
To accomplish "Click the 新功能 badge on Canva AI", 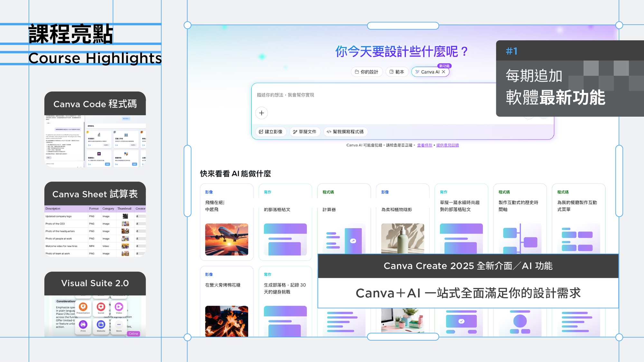I will [444, 66].
